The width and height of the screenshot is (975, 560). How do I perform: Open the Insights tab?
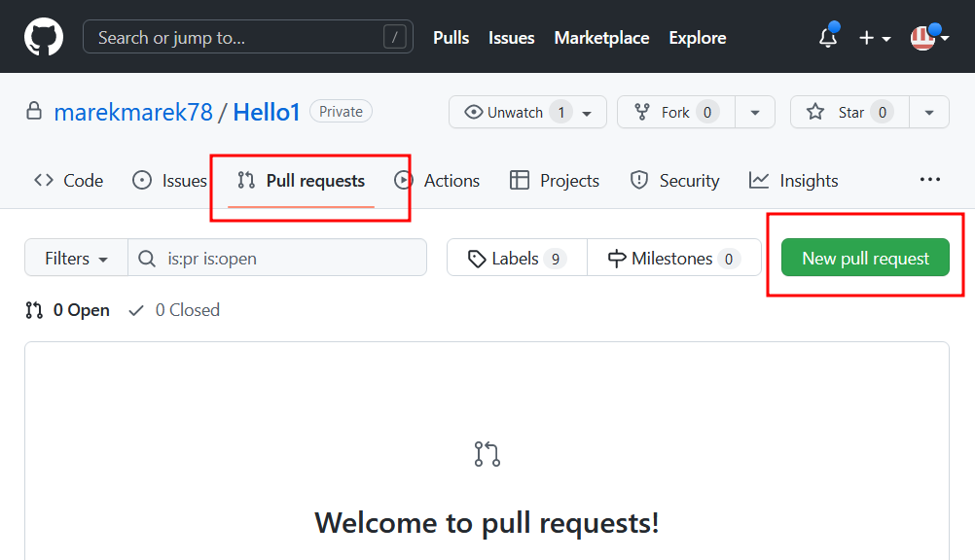click(794, 181)
